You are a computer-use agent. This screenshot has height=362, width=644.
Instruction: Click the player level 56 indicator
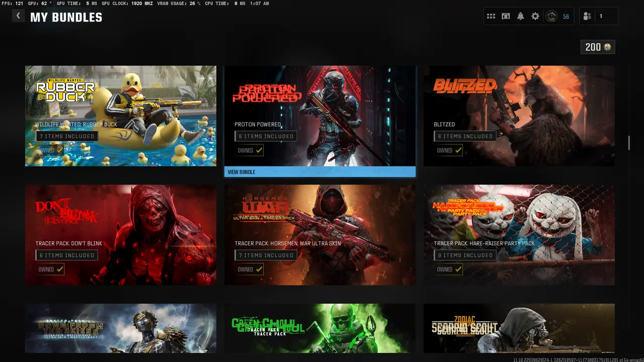pyautogui.click(x=566, y=17)
